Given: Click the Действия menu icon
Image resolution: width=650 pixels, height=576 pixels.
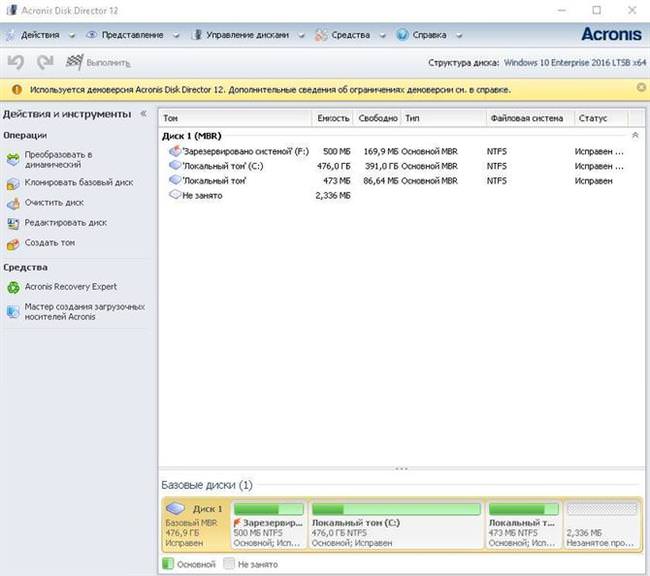Looking at the screenshot, I should pyautogui.click(x=10, y=35).
